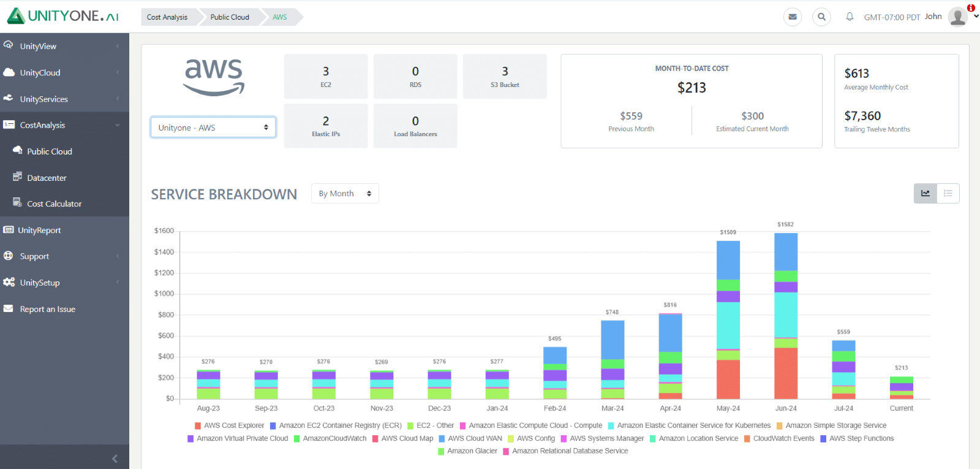The width and height of the screenshot is (980, 469).
Task: Open the mail envelope icon in header
Action: tap(793, 17)
